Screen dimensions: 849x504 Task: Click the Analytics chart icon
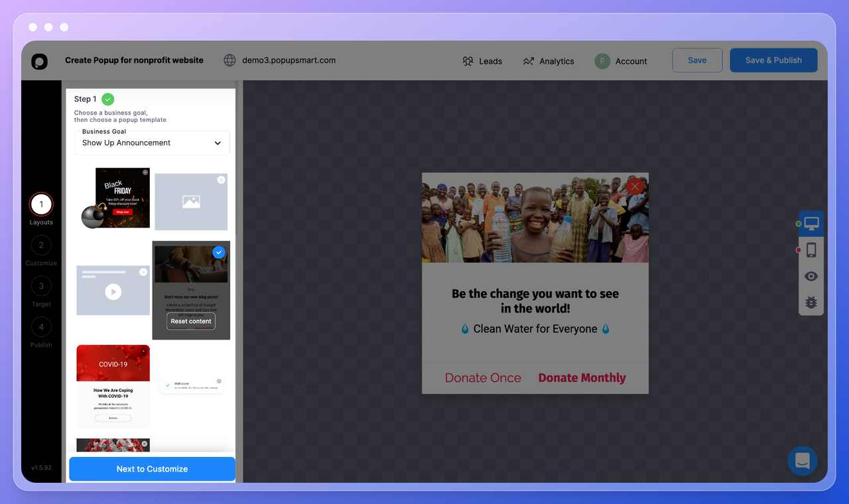(x=528, y=61)
